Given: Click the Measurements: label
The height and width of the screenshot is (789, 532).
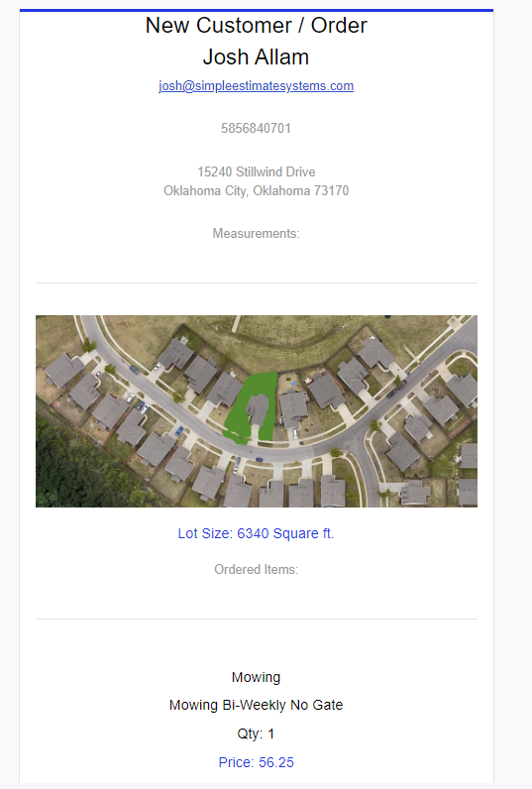Looking at the screenshot, I should tap(256, 234).
